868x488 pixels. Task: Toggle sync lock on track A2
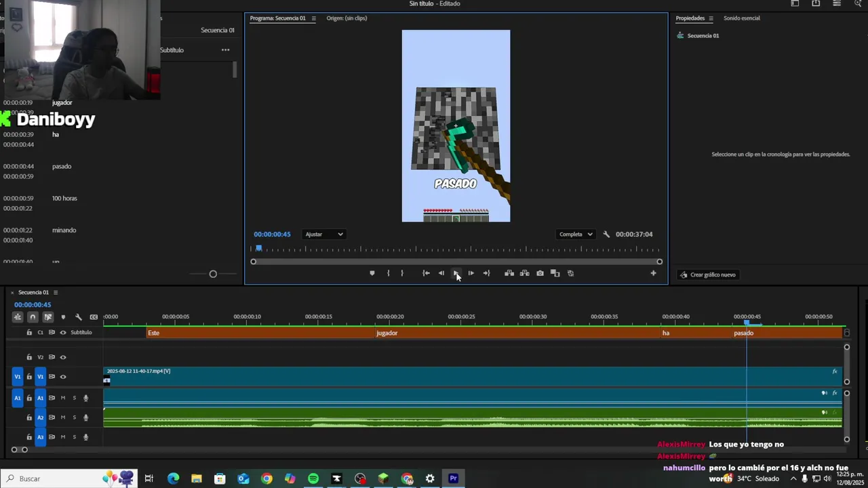coord(52,418)
